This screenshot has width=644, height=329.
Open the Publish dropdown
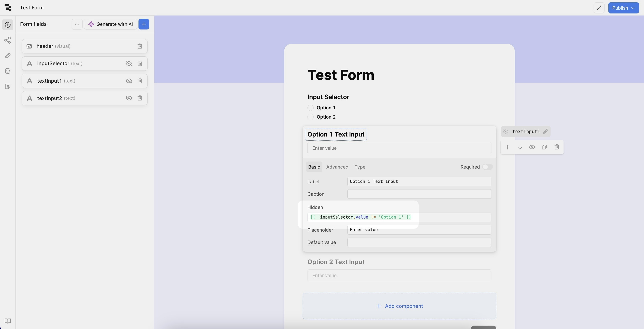click(x=624, y=8)
